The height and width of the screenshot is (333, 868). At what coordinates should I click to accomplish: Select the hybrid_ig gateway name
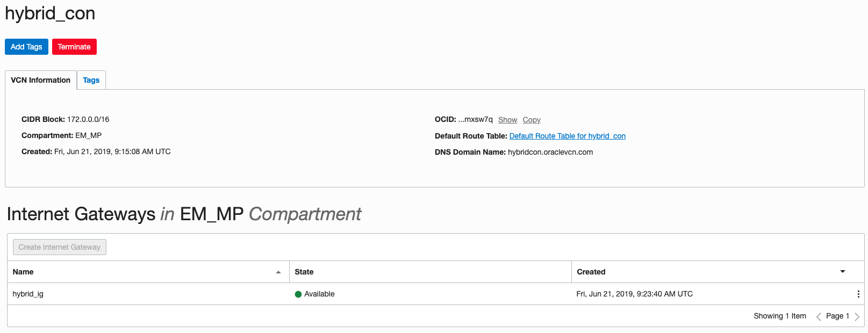(x=28, y=294)
